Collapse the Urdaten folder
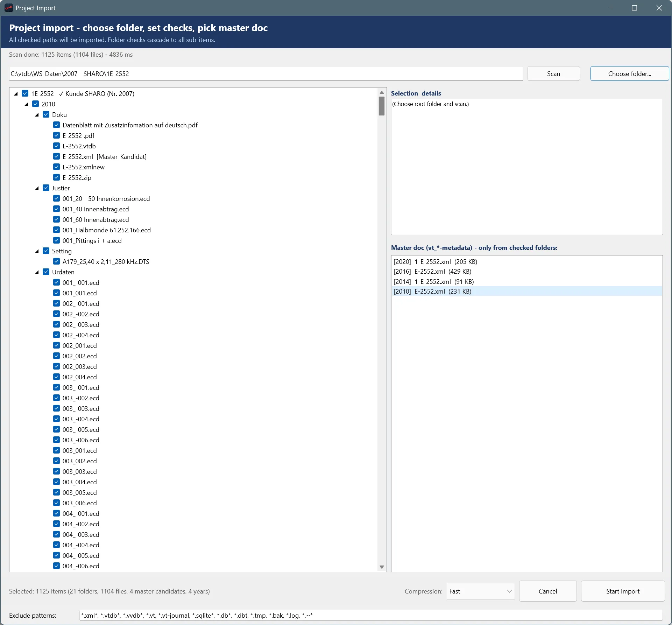This screenshot has width=672, height=625. 37,272
